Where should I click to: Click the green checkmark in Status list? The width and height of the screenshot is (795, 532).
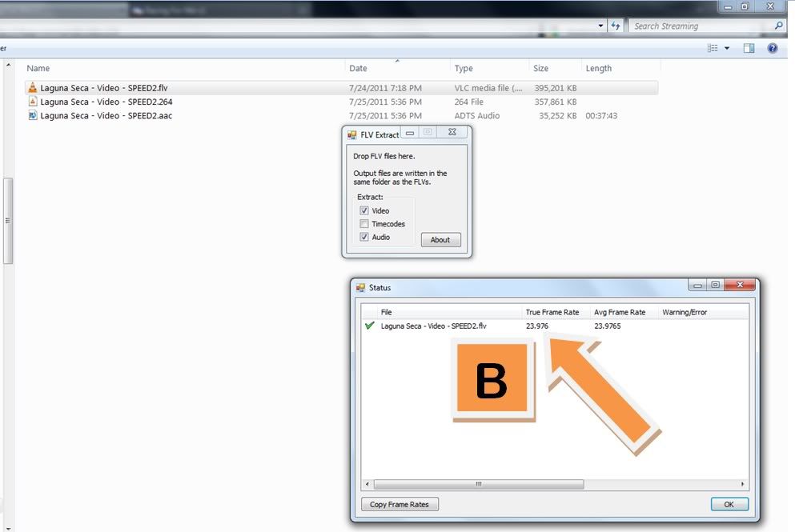point(369,326)
